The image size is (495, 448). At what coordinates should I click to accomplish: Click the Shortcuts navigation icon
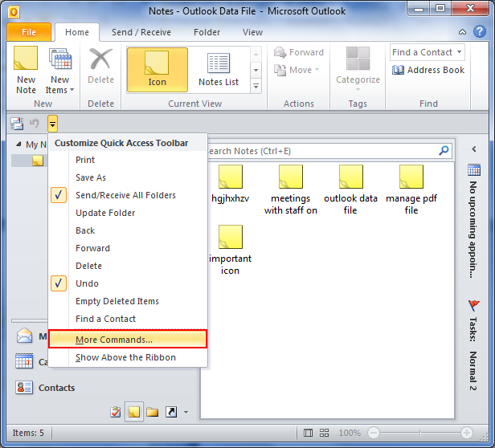pyautogui.click(x=171, y=412)
